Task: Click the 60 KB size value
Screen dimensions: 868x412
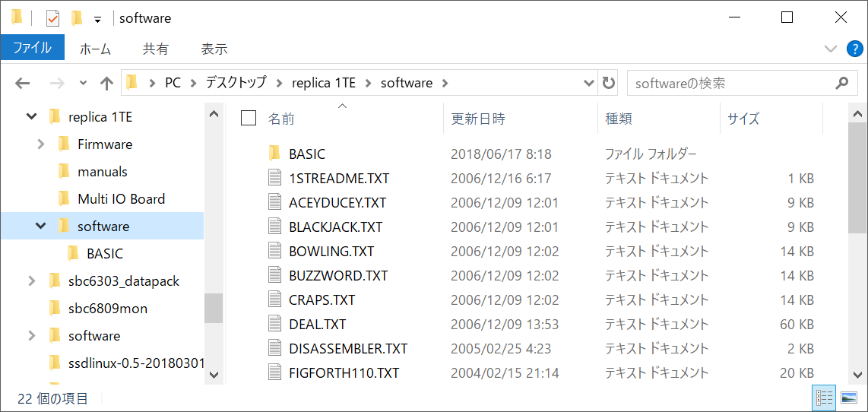Action: point(797,325)
